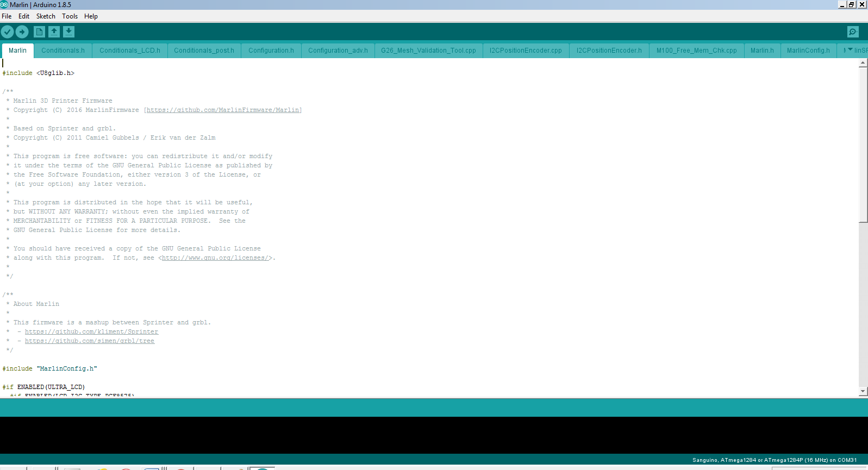The width and height of the screenshot is (868, 470).
Task: Click the #include "MarlinConfig.h" line
Action: point(50,368)
